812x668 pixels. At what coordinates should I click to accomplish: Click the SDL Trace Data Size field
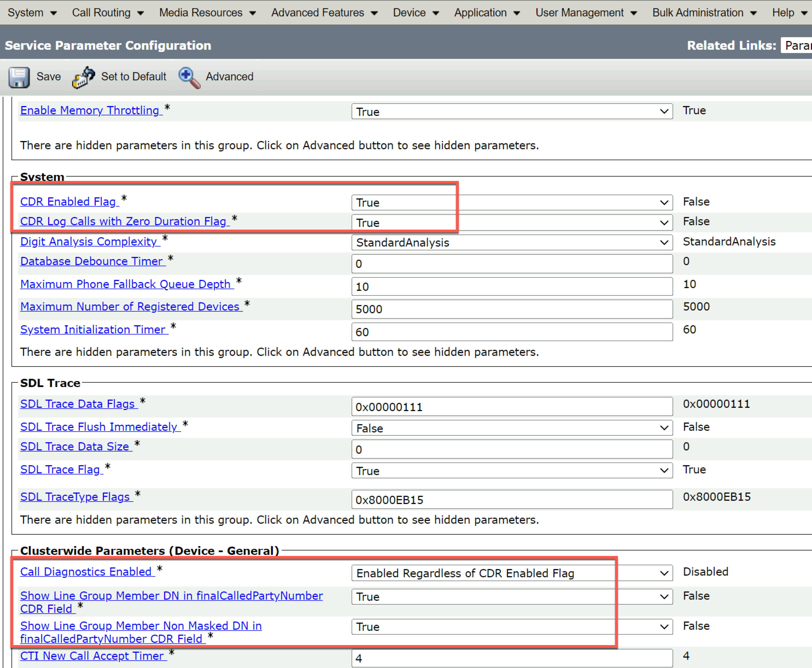click(512, 449)
